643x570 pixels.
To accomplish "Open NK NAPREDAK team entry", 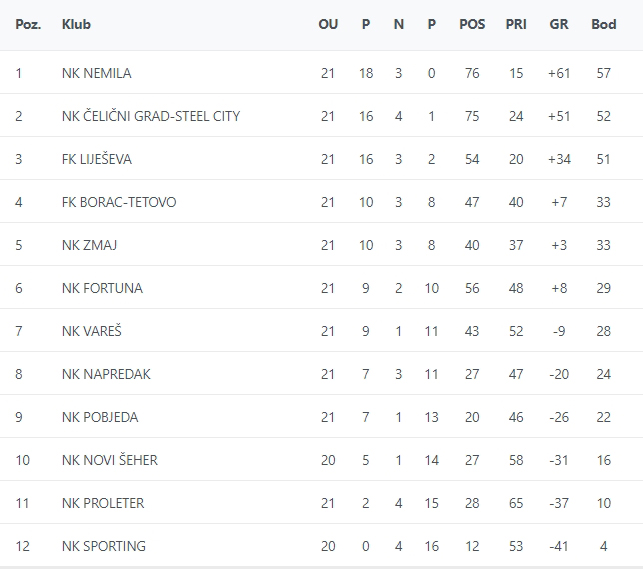I will coord(106,374).
